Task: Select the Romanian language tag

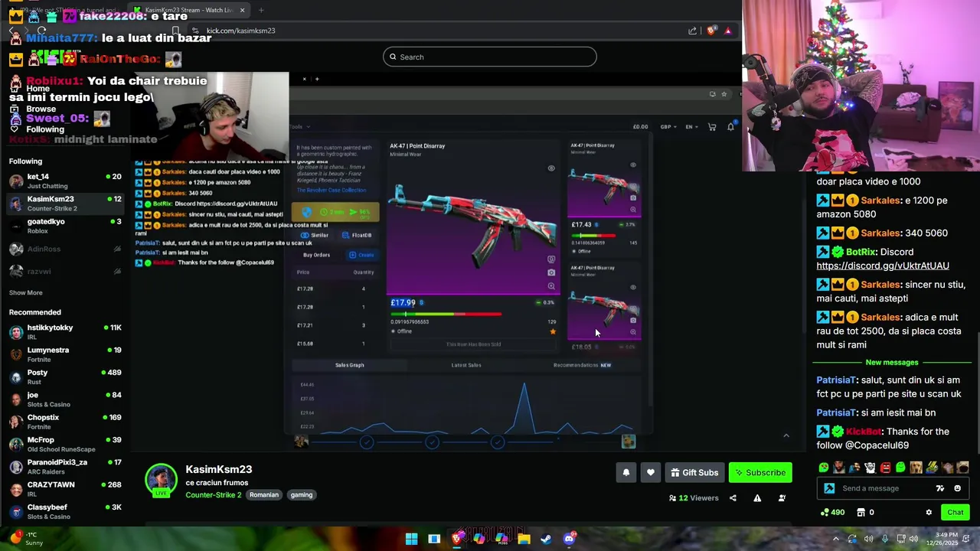Action: (x=263, y=495)
